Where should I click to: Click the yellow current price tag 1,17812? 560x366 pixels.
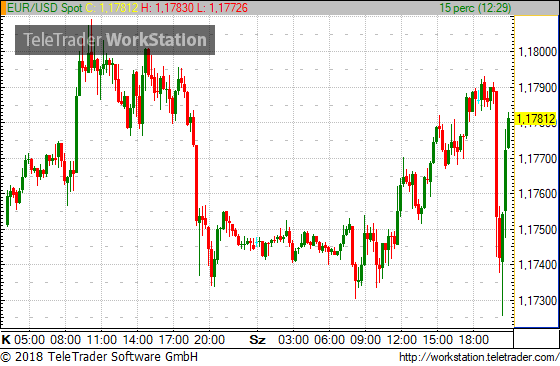point(536,118)
